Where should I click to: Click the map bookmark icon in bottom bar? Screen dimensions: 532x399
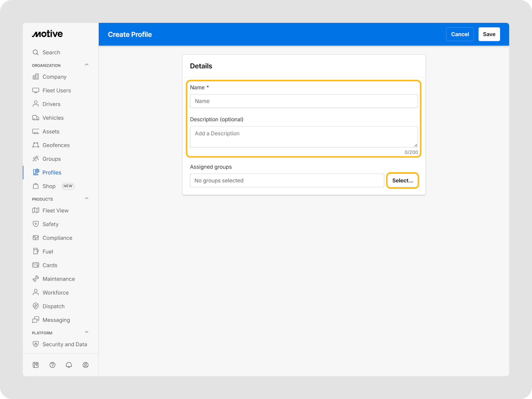[x=36, y=365]
